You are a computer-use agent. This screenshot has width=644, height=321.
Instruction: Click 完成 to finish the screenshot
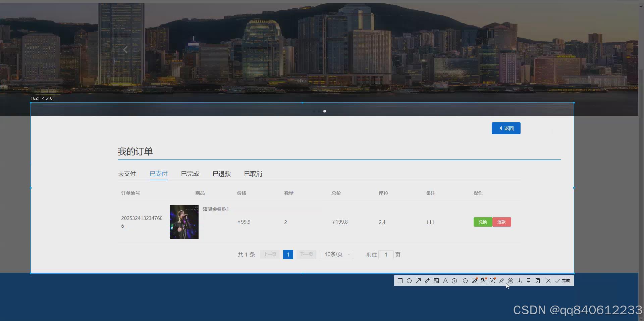click(562, 281)
